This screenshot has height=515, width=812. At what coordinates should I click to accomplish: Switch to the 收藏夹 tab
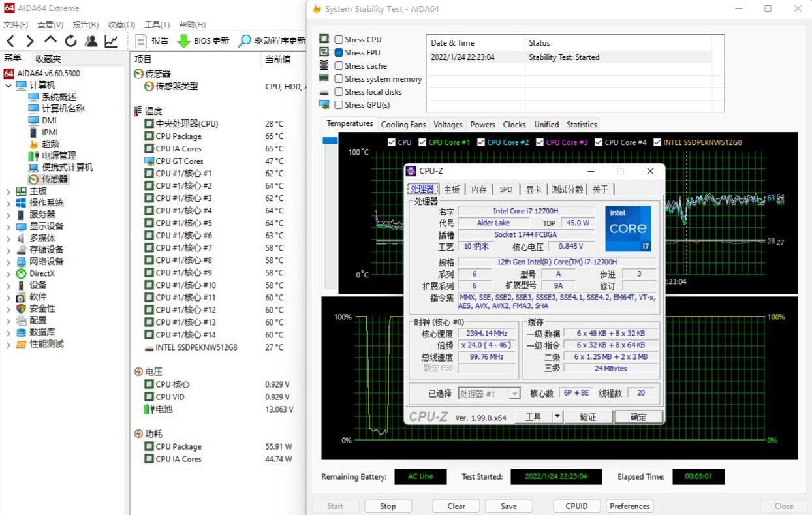pos(48,59)
